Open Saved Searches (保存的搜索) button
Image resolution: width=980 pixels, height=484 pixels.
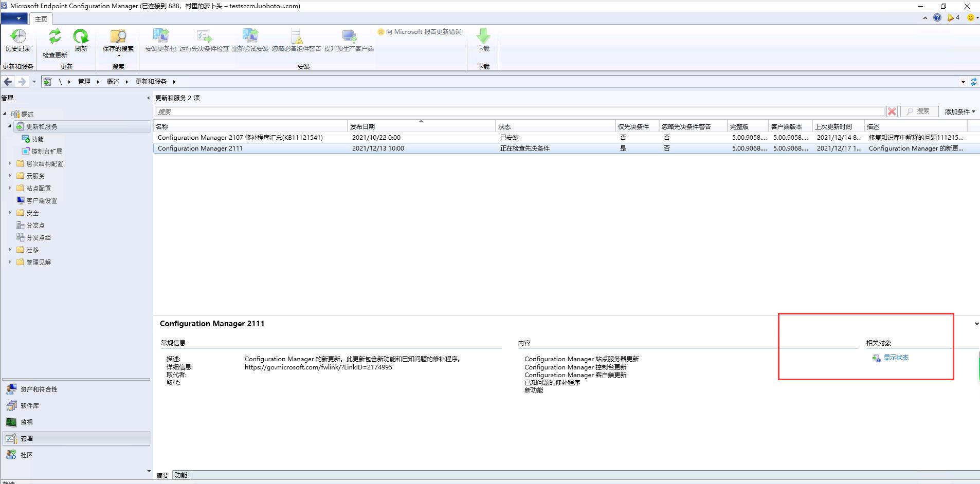pos(118,43)
